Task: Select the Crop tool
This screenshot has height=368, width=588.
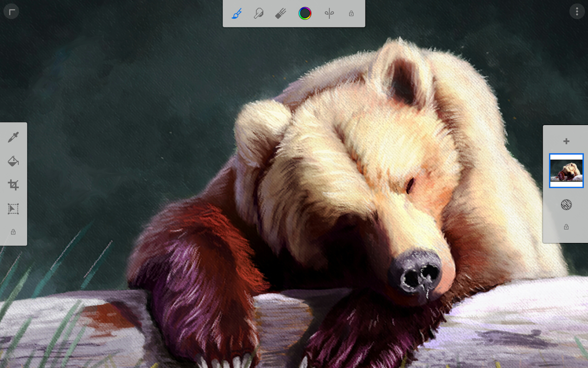Action: (13, 185)
